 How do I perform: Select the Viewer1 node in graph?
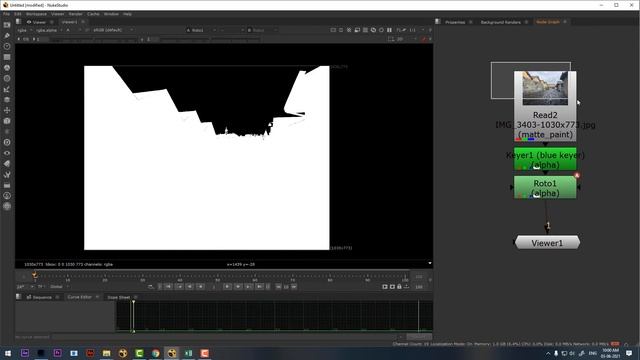point(547,242)
